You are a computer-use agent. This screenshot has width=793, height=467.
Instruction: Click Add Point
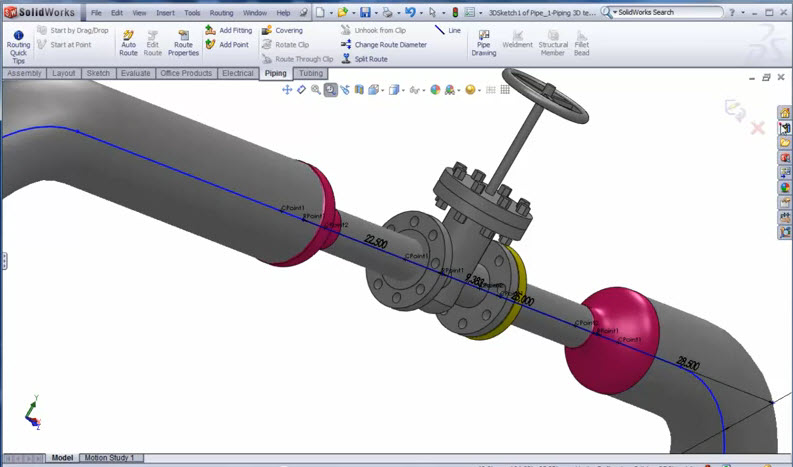227,45
